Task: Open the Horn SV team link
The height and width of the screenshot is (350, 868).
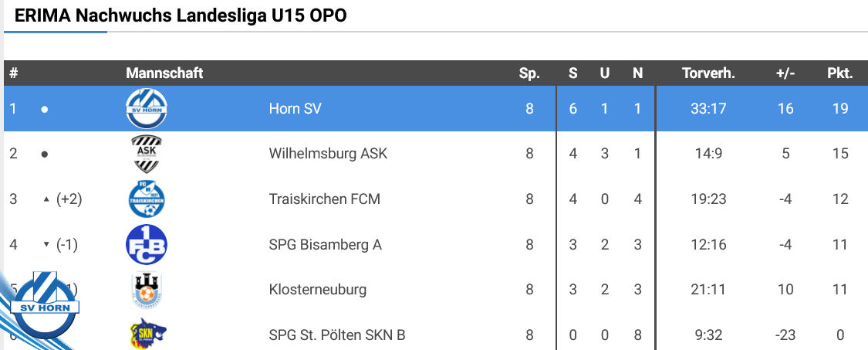Action: (295, 109)
